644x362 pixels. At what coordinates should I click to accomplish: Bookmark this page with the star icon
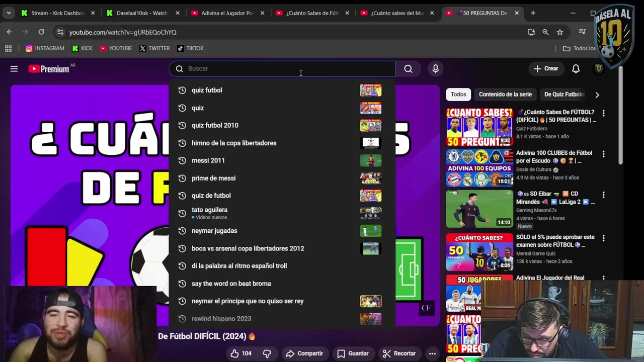click(560, 32)
